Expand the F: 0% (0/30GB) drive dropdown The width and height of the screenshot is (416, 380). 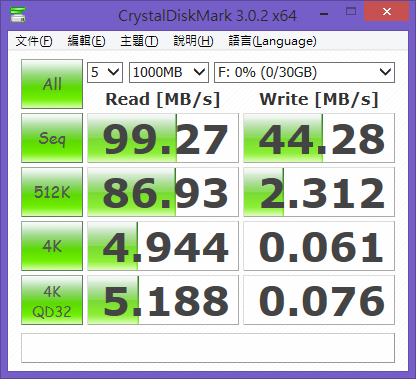pyautogui.click(x=304, y=72)
